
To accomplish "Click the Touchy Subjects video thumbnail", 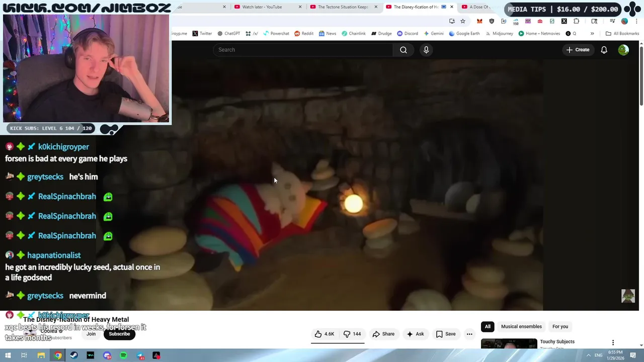I will pos(509,343).
